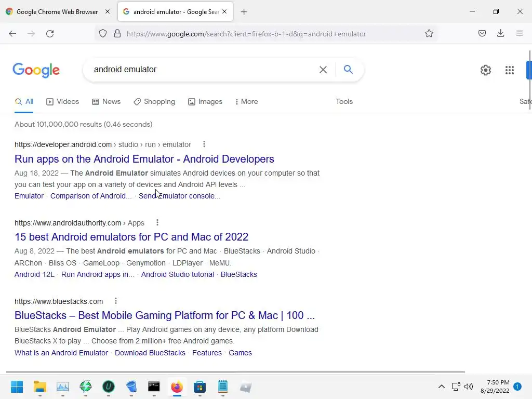This screenshot has height=399, width=532.
Task: Click Send Emulator console sitelink
Action: click(x=179, y=196)
